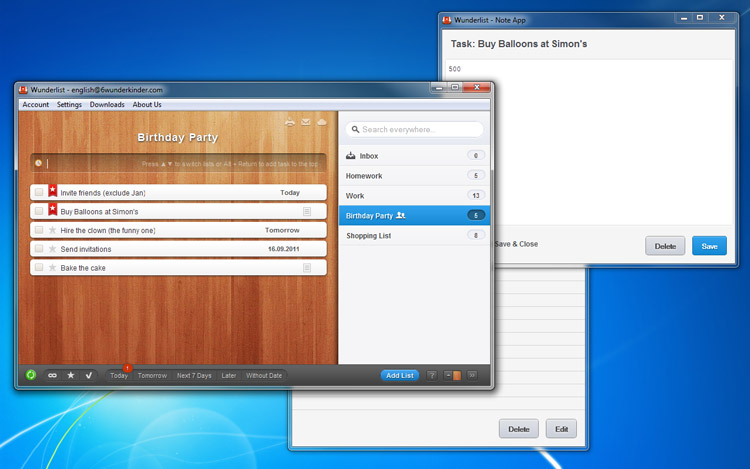Show completed tasks checkmark filter
The height and width of the screenshot is (469, 750).
coord(88,375)
